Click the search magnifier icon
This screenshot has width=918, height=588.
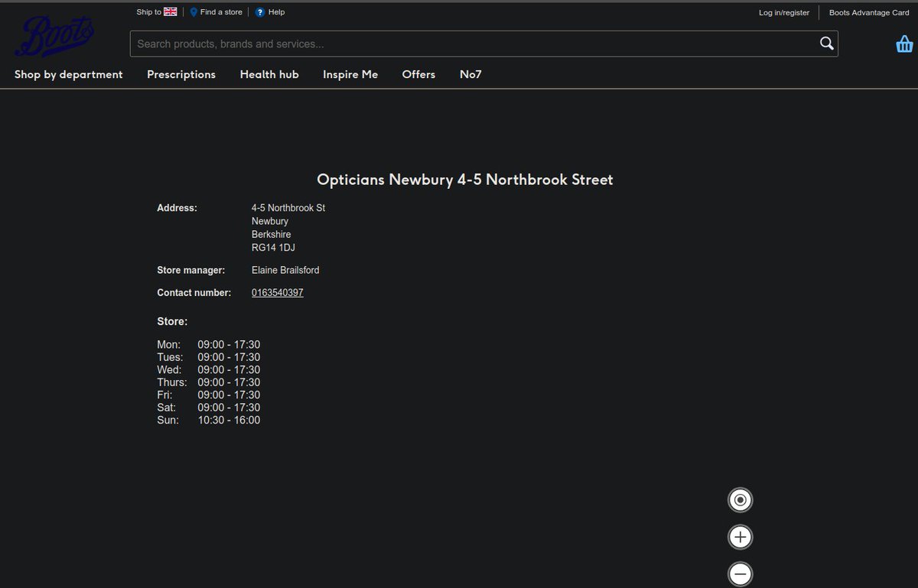[x=827, y=44]
